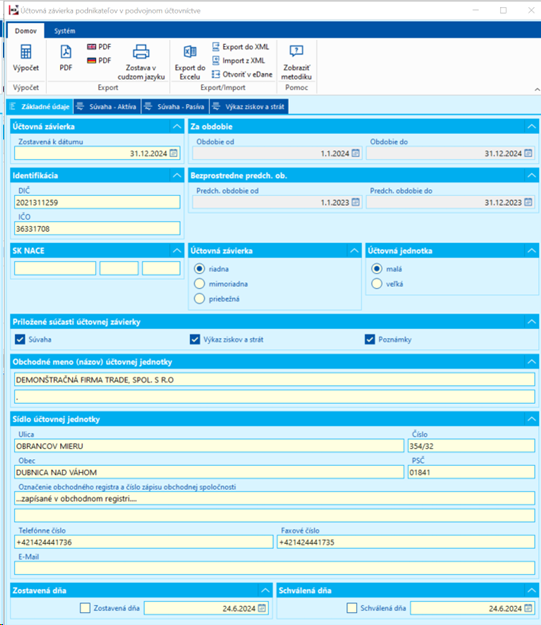Click the first SK NACE field

tap(55, 268)
